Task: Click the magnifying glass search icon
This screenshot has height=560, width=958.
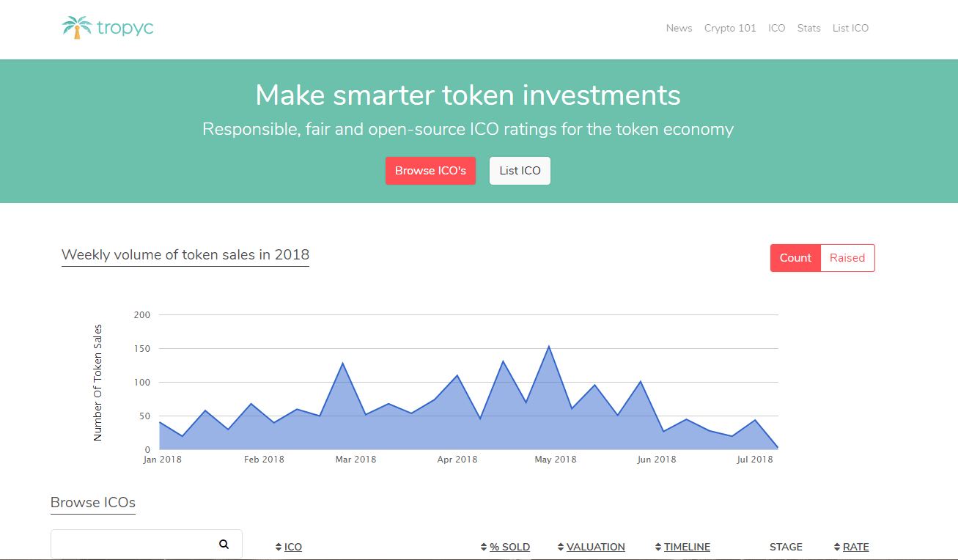Action: (x=224, y=544)
